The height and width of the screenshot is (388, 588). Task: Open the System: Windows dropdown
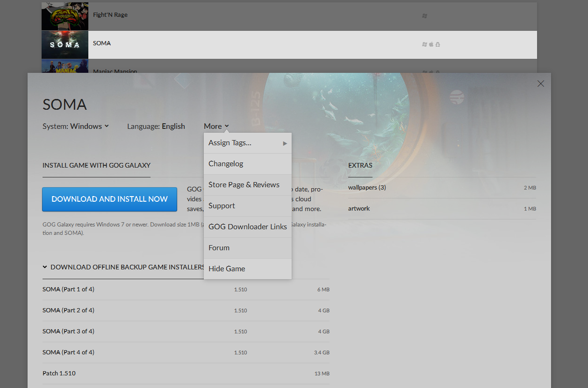pos(76,126)
